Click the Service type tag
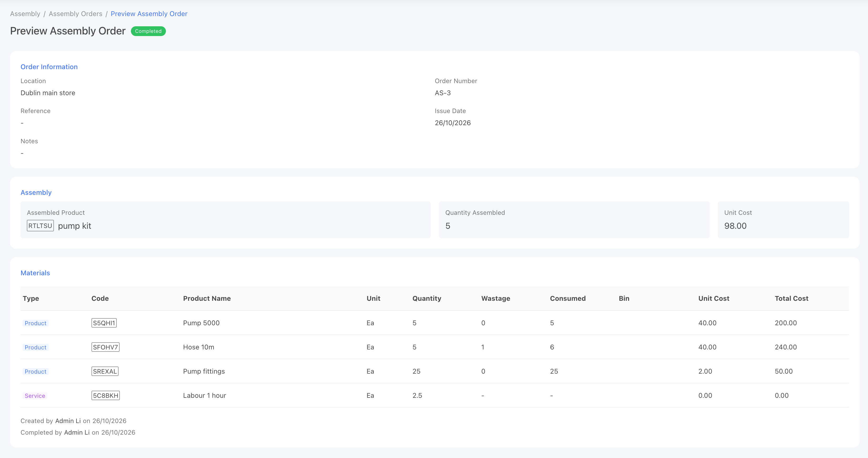868x458 pixels. [x=35, y=396]
